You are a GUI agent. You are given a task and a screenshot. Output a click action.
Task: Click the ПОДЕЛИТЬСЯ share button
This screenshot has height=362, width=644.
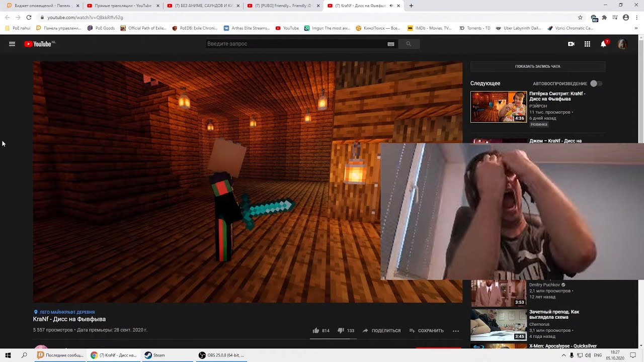pos(381,330)
